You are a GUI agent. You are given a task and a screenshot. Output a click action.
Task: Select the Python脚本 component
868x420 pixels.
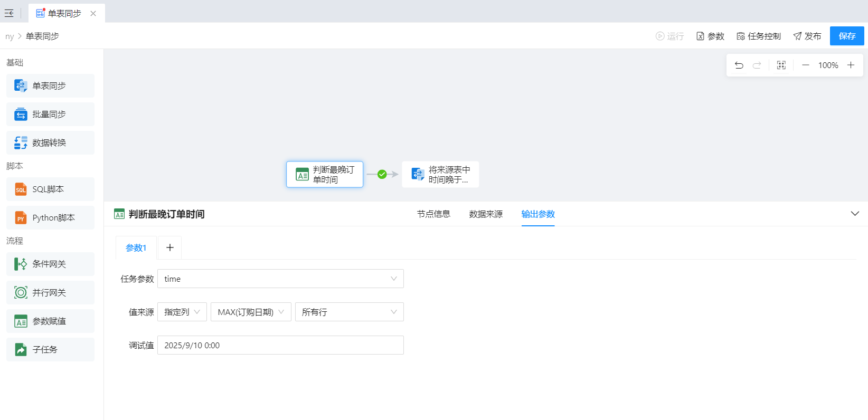50,217
